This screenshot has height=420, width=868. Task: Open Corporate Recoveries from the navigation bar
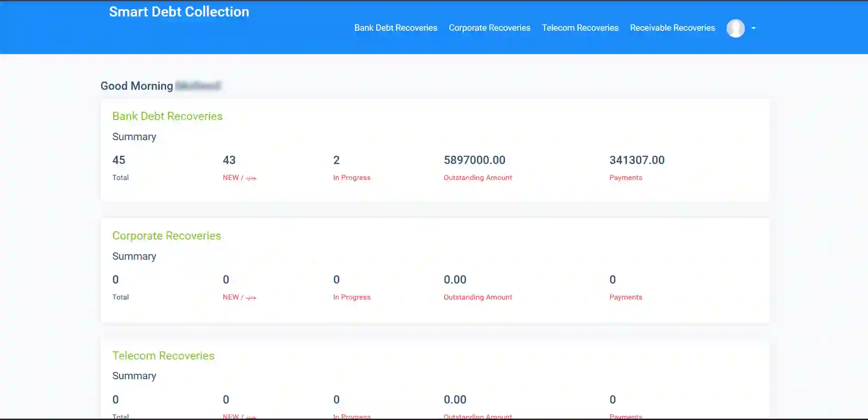click(489, 27)
